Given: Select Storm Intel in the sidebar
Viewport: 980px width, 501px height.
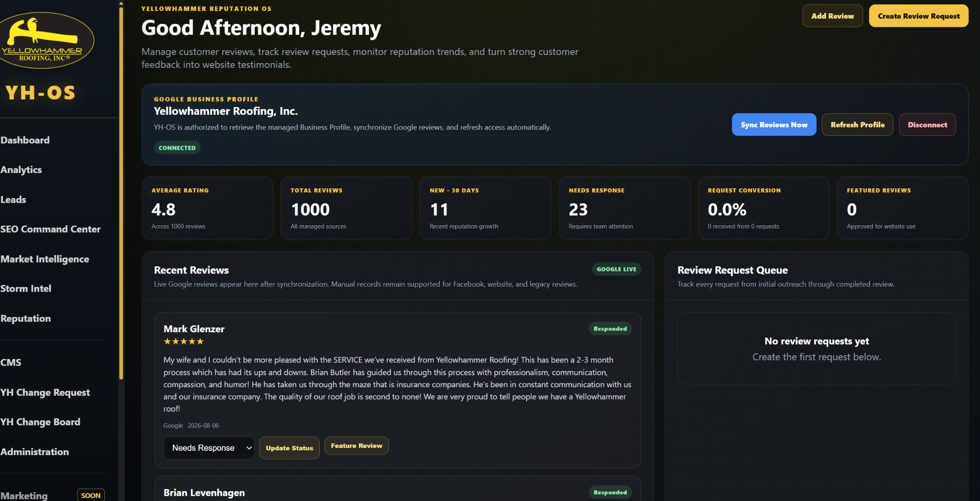Looking at the screenshot, I should coord(26,289).
